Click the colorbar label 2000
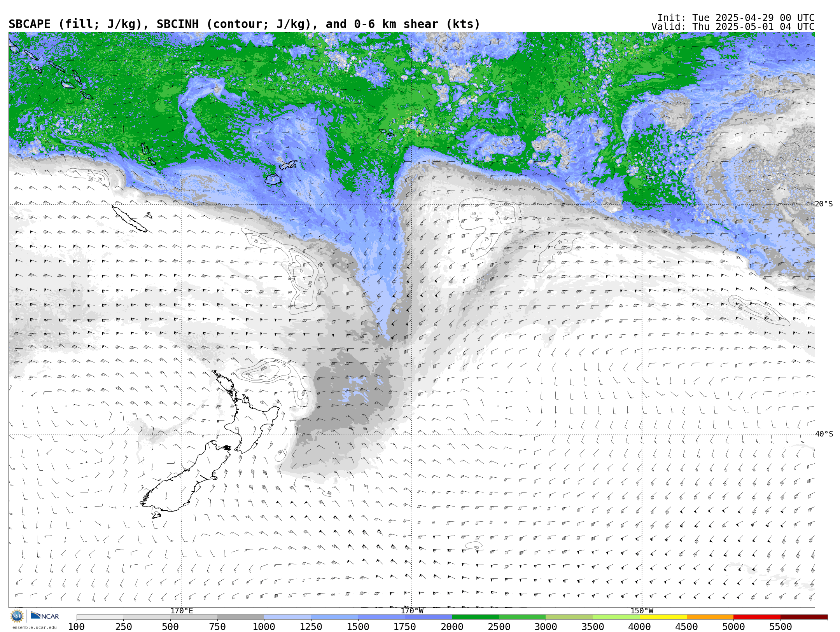Image resolution: width=840 pixels, height=632 pixels. (452, 627)
